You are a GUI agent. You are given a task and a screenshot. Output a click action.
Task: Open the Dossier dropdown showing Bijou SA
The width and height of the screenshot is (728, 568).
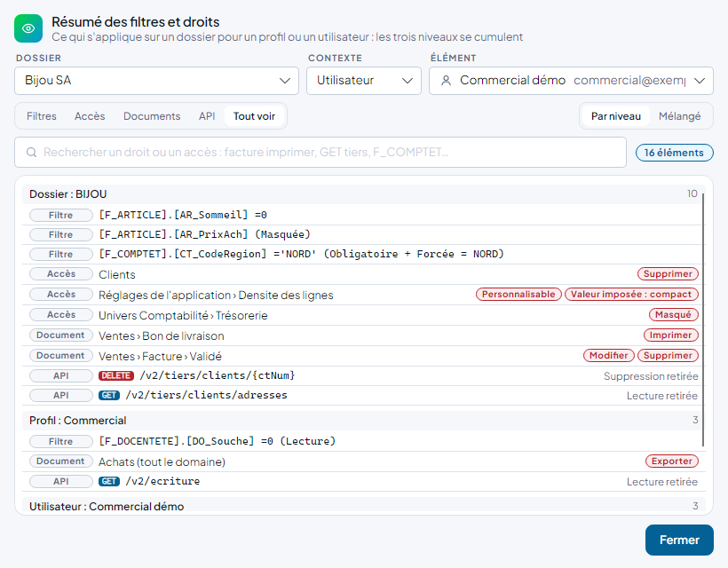tap(156, 81)
